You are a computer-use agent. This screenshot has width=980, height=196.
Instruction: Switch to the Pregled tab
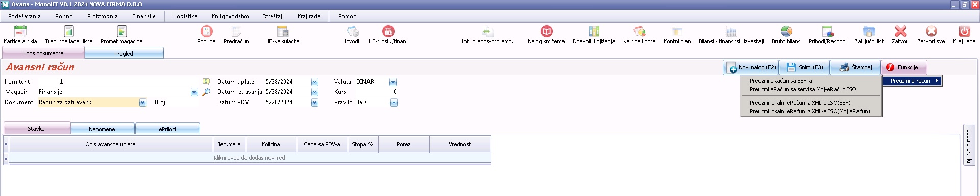click(x=124, y=53)
